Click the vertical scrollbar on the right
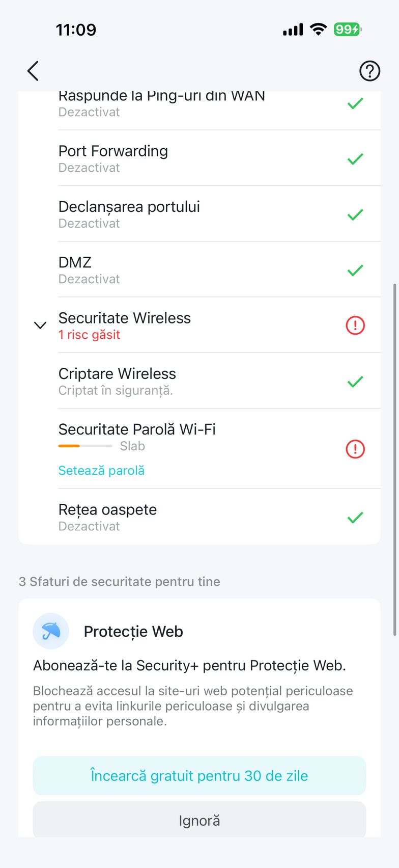The width and height of the screenshot is (399, 868). 395,458
